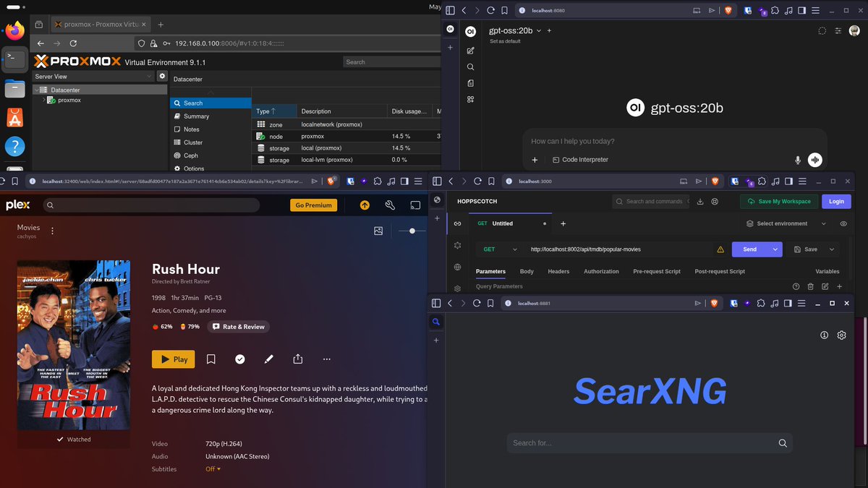This screenshot has height=488, width=868.
Task: Open search in Open WebUI sidebar
Action: point(471,67)
